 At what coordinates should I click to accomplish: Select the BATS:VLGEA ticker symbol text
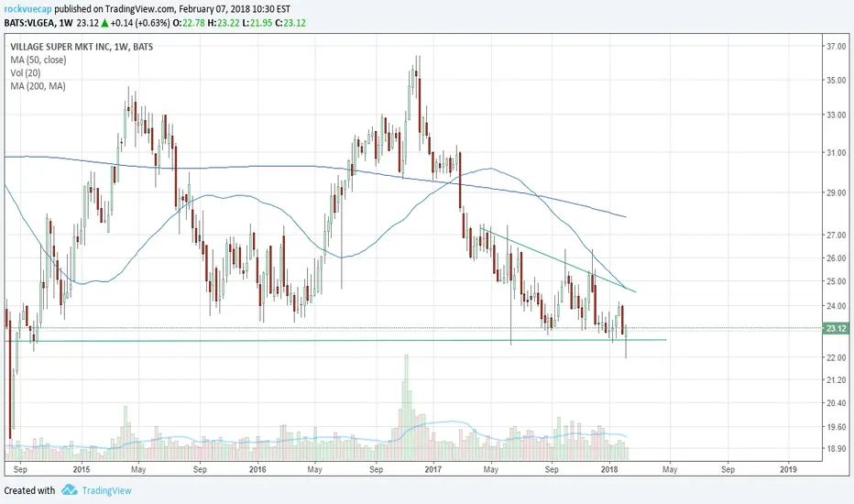pos(29,23)
